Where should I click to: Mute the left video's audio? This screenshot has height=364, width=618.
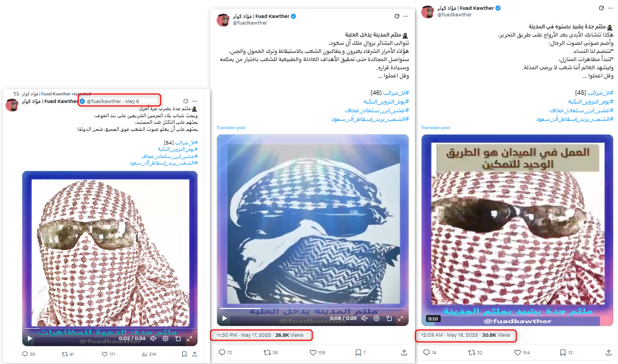pos(153,338)
